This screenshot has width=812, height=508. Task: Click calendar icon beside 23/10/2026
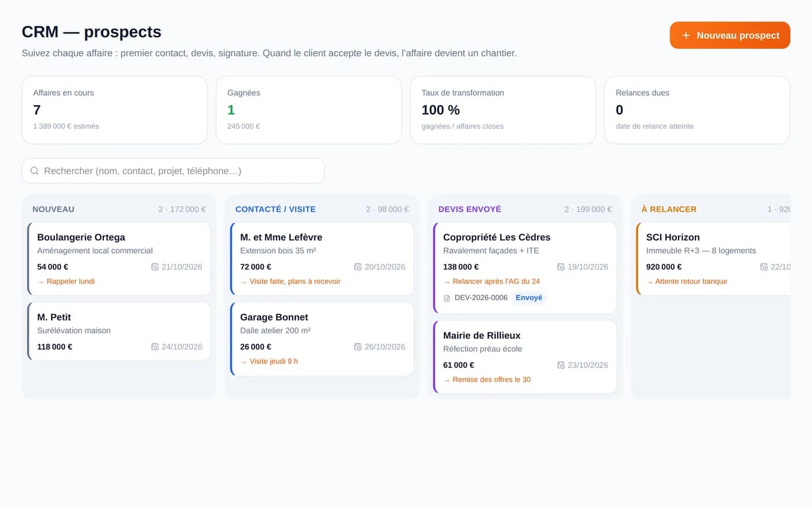pos(561,365)
